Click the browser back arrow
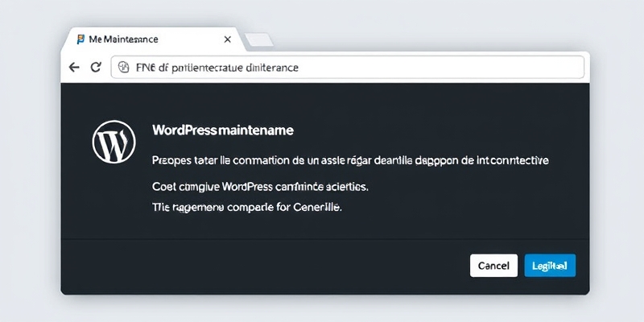 coord(74,68)
